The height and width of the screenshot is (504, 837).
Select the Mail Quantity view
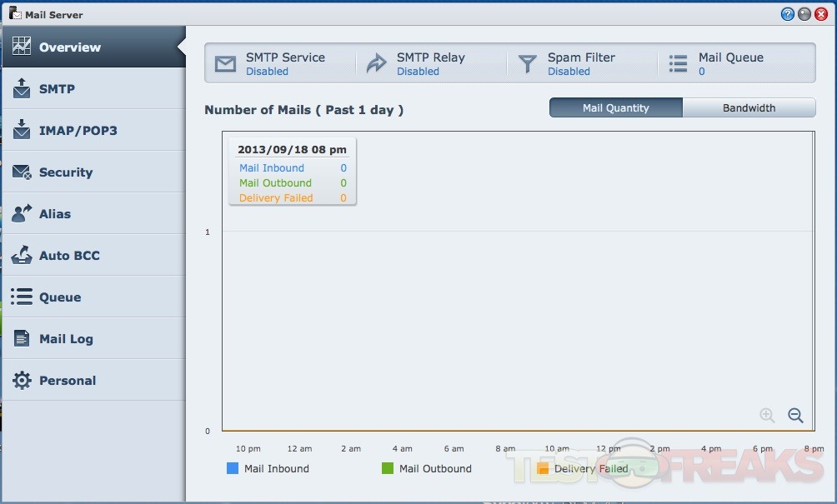pos(615,108)
